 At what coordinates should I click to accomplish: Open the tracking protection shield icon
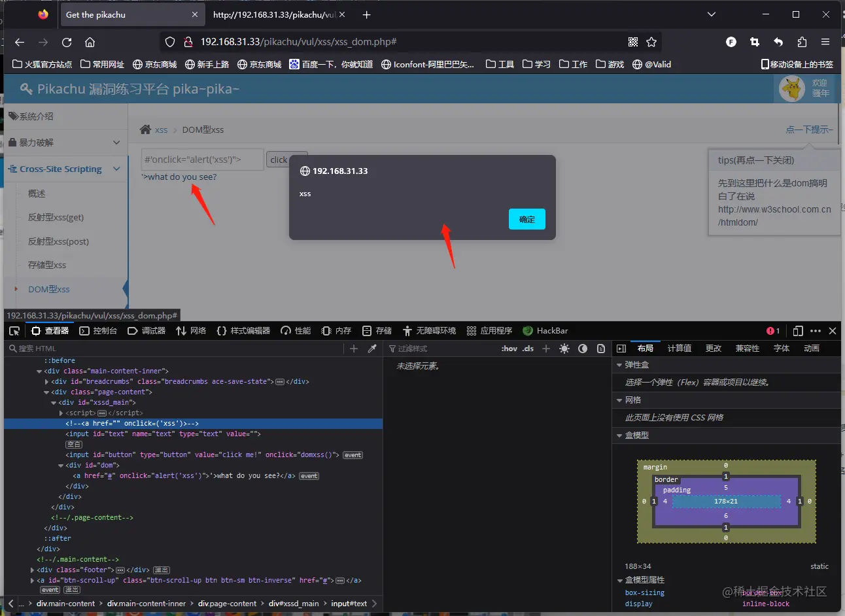[x=170, y=42]
